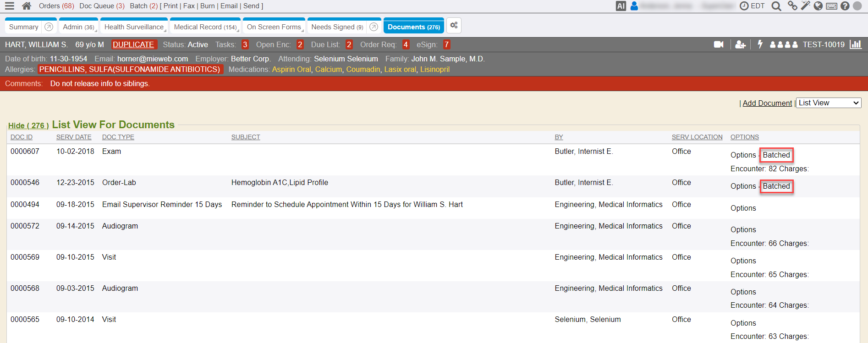Switch to the Health Surveillance tab
This screenshot has height=343, width=868.
point(133,27)
